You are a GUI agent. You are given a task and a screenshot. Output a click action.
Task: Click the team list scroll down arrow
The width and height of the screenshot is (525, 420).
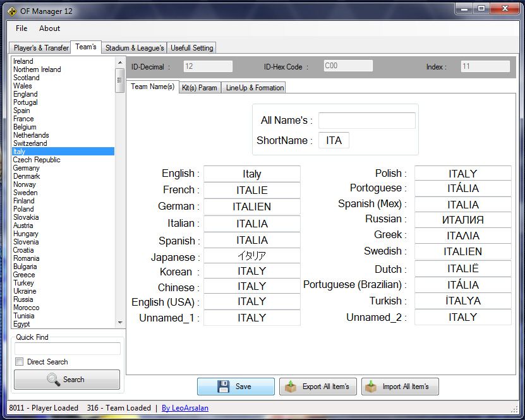(120, 323)
